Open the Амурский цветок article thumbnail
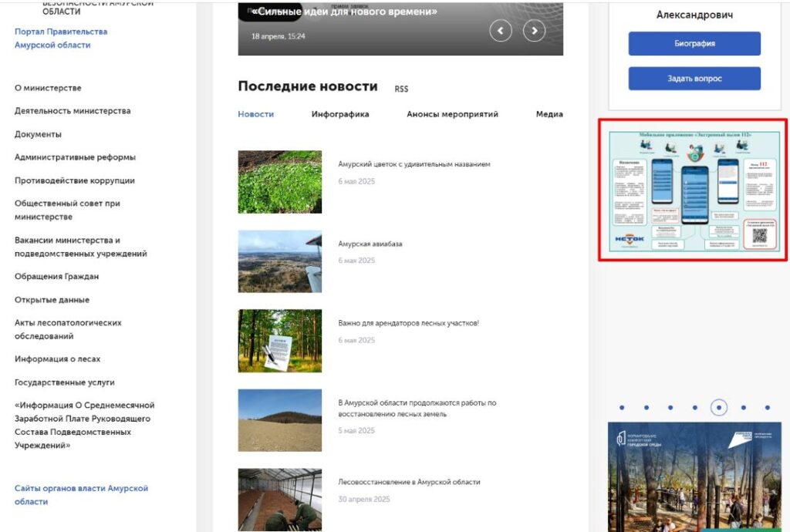 pos(280,182)
